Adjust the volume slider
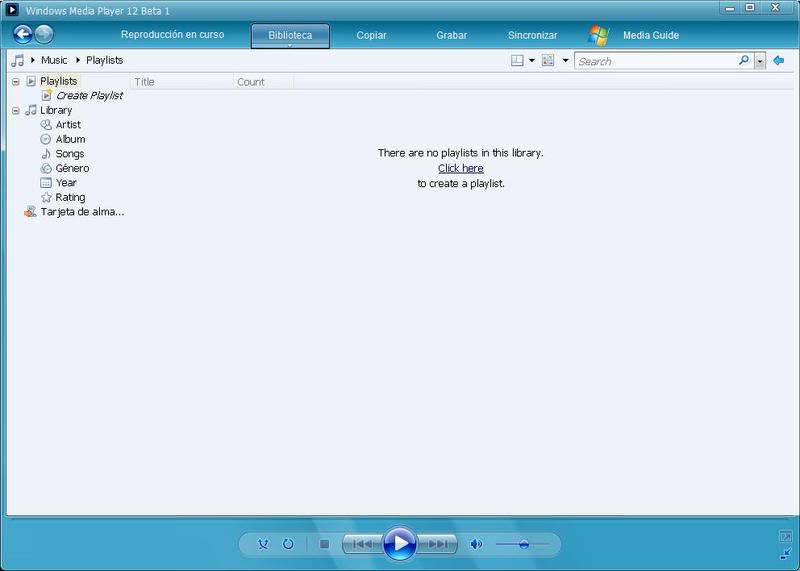This screenshot has width=800, height=571. [523, 544]
